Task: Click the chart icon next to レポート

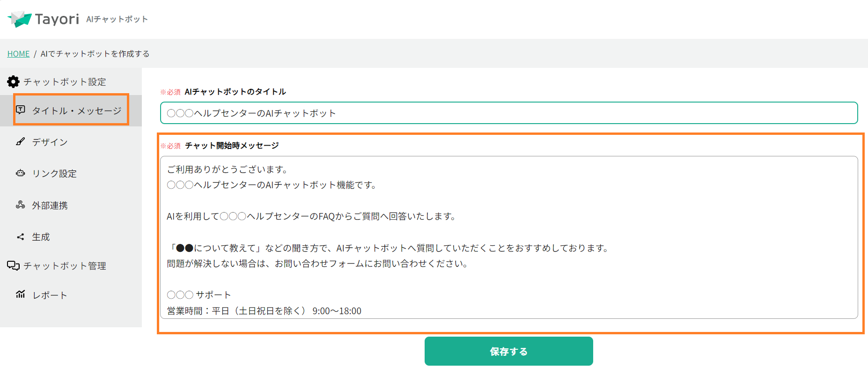Action: (21, 294)
